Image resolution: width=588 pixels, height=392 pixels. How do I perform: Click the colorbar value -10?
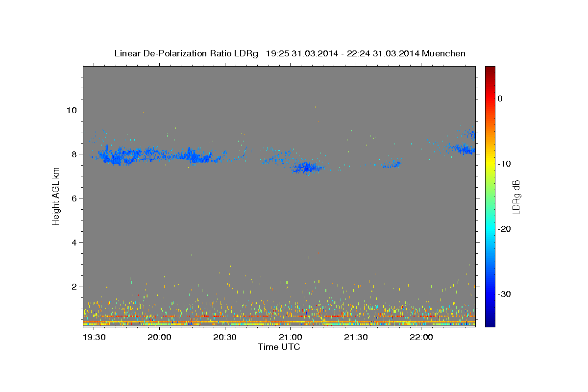504,164
